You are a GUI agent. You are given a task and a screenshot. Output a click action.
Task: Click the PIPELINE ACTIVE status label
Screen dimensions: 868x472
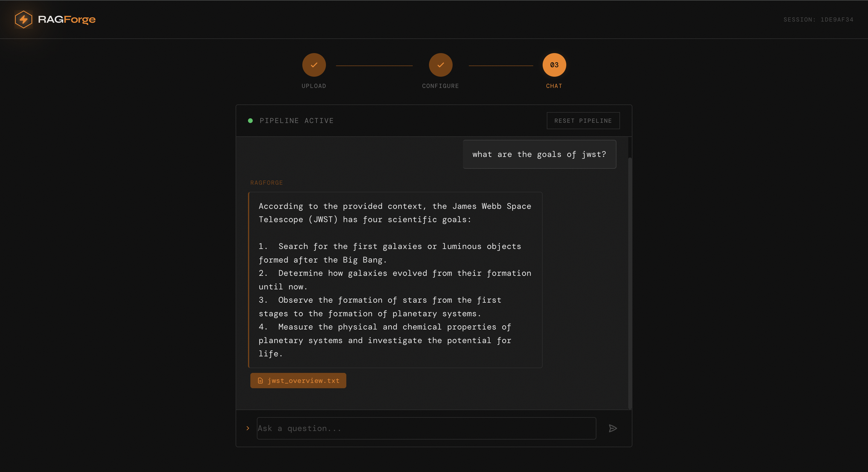pos(296,121)
